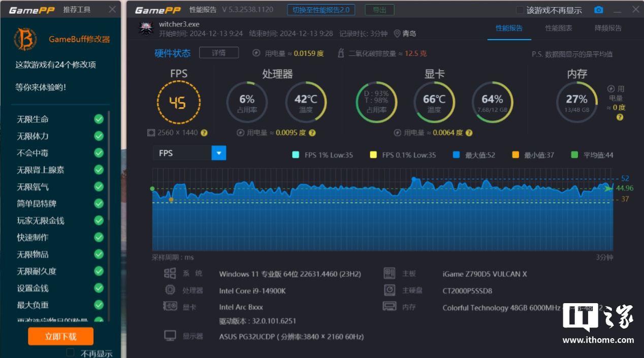Toggle the 玩家无限金钱 green check

[x=99, y=220]
